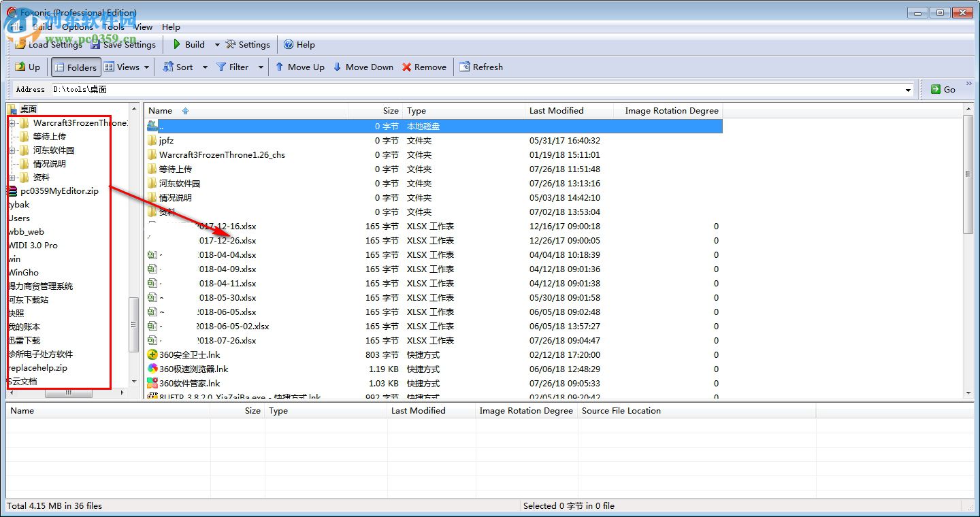
Task: Go Up one folder level
Action: (28, 67)
